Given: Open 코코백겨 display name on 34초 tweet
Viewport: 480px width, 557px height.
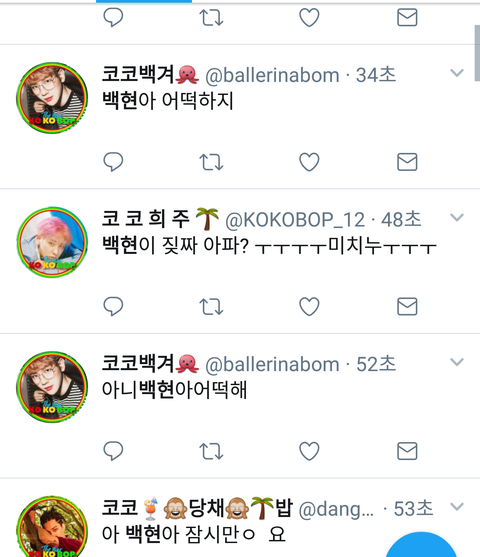Looking at the screenshot, I should coord(138,74).
